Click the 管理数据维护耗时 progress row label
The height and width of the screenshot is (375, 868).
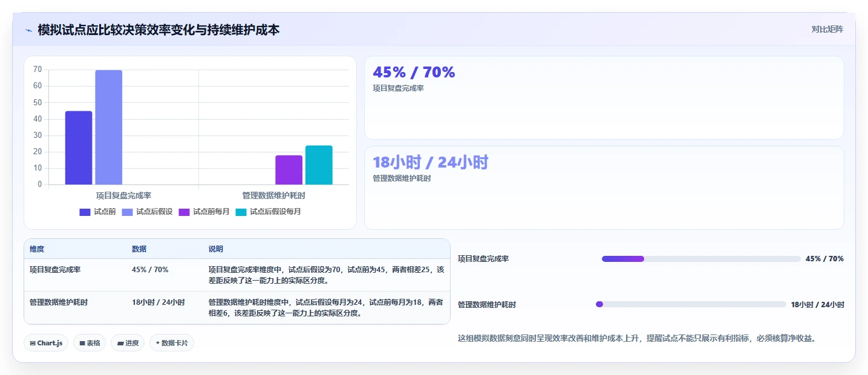(x=487, y=305)
